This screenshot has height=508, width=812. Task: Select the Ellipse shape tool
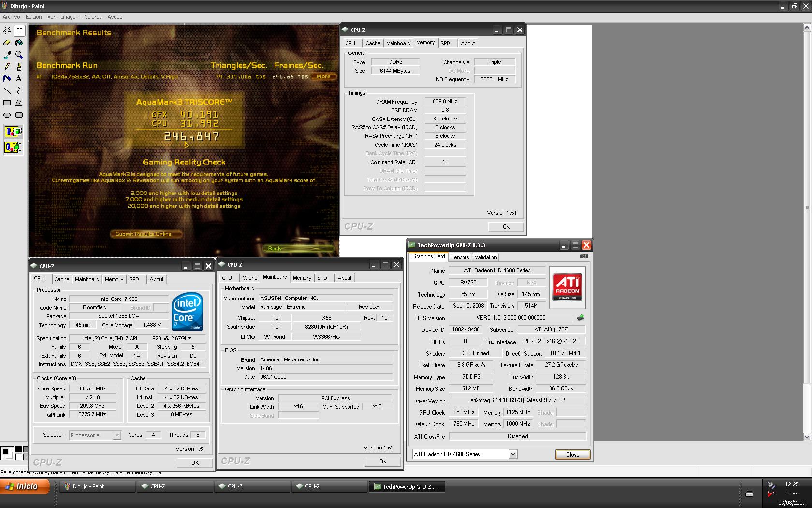pos(7,115)
